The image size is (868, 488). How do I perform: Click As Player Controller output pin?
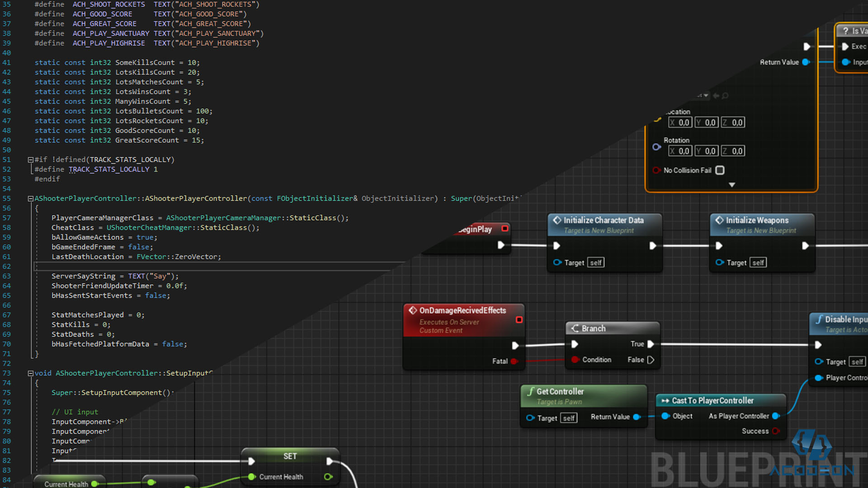click(776, 416)
